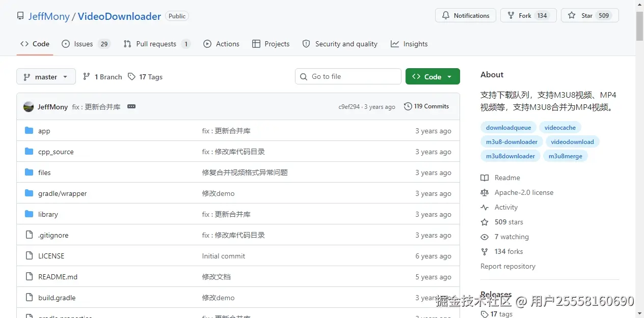Open the VideoDownloader repository link
The height and width of the screenshot is (318, 644).
[119, 16]
